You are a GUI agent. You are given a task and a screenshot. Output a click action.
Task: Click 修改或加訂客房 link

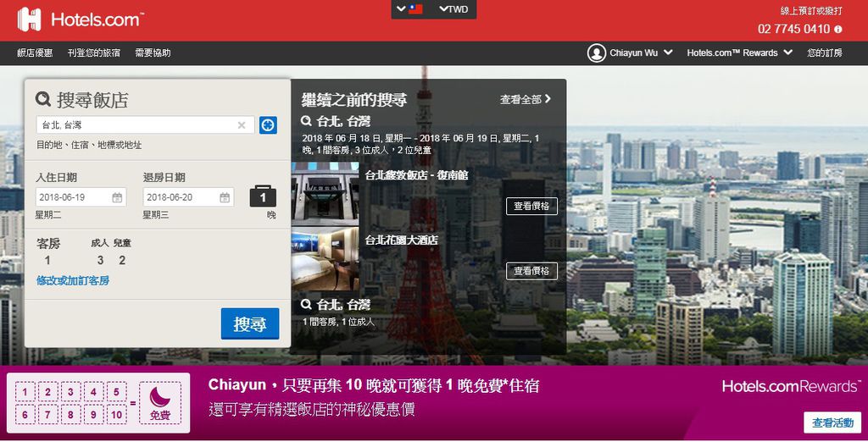click(73, 280)
